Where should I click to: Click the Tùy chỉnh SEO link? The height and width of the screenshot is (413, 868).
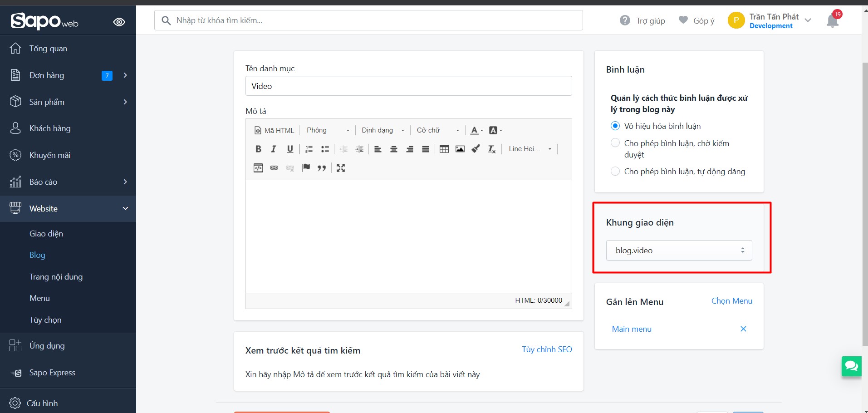(547, 349)
